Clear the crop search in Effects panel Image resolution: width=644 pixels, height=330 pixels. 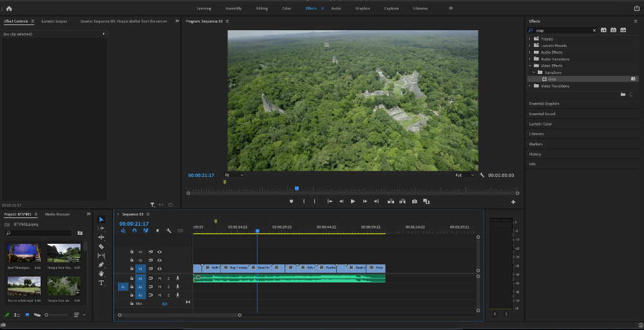click(x=594, y=30)
